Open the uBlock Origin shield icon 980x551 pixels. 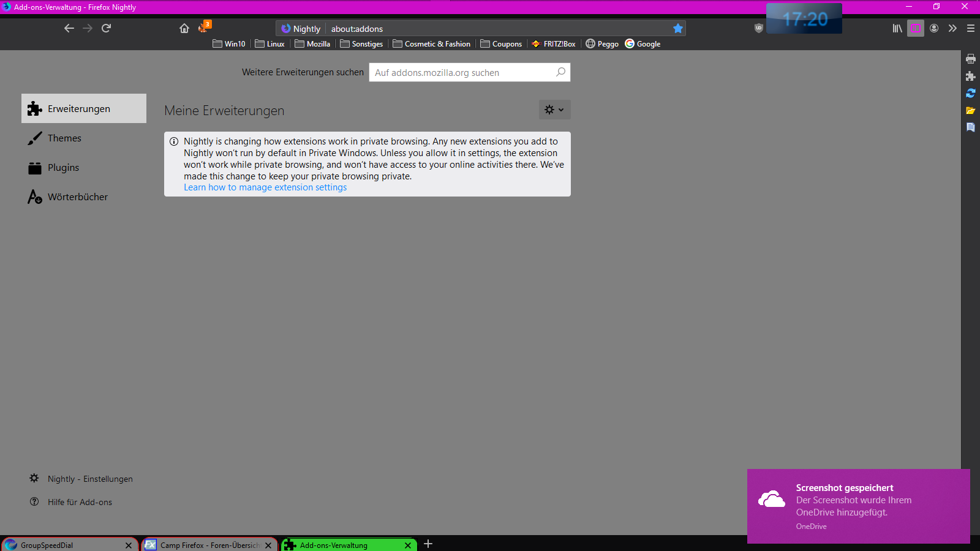(759, 28)
